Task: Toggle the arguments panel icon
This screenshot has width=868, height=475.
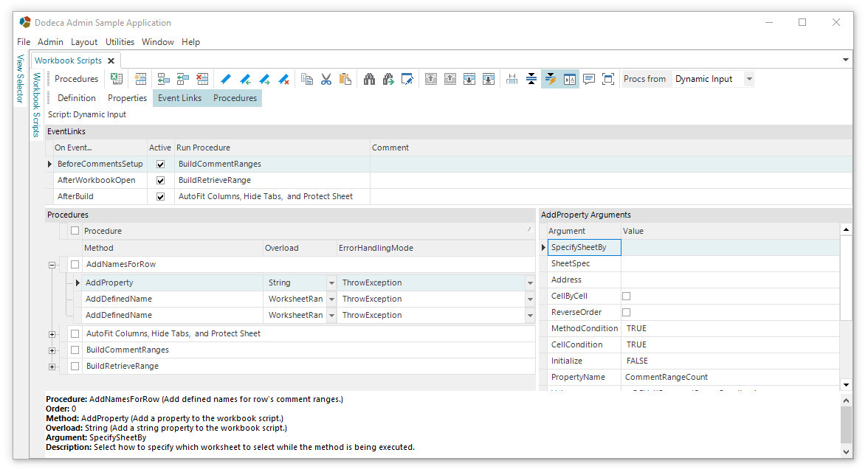Action: [570, 79]
